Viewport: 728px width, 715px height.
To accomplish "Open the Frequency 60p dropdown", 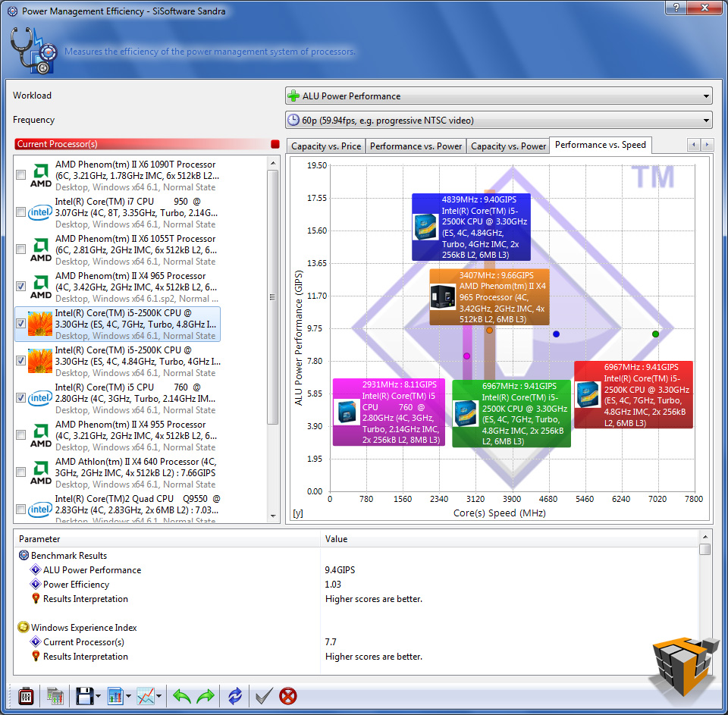I will (x=499, y=121).
